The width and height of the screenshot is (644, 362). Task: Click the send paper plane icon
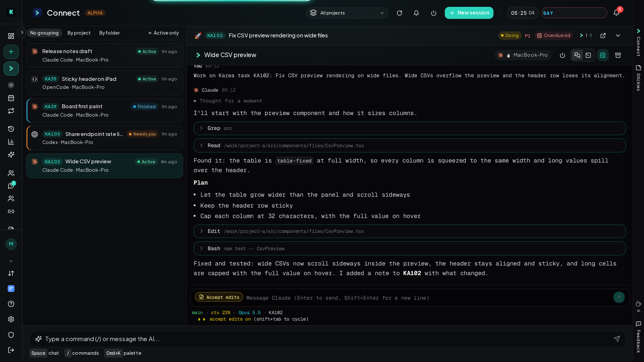(617, 339)
